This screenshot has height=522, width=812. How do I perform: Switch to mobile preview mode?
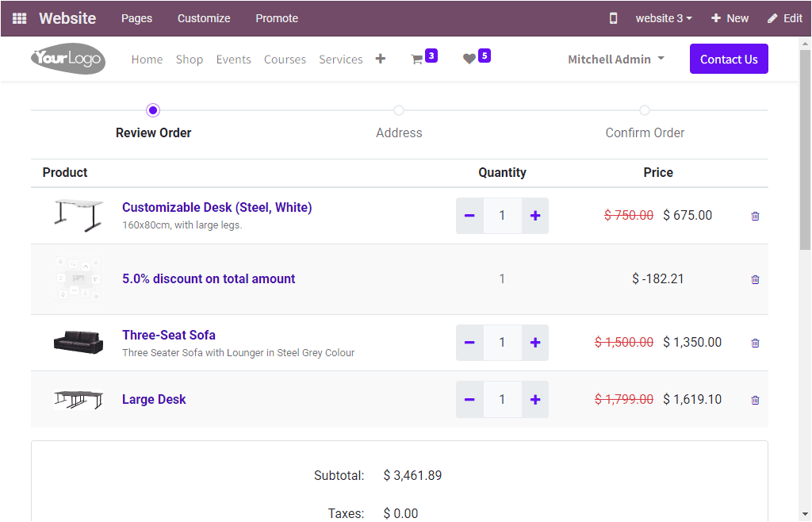click(613, 17)
